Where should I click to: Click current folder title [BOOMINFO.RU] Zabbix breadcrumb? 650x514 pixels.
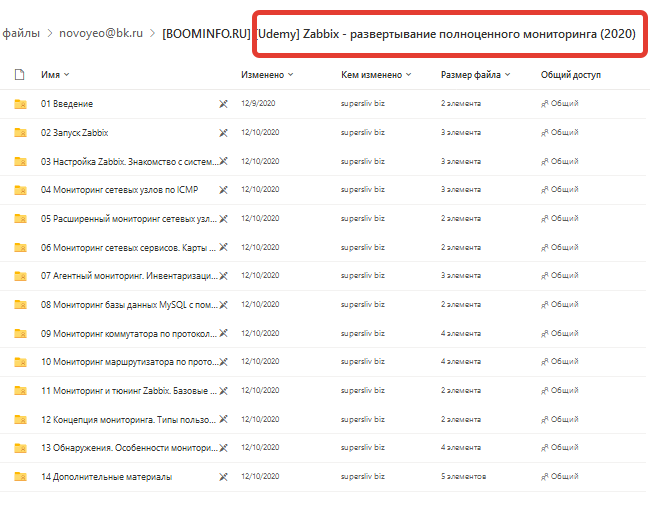point(399,34)
